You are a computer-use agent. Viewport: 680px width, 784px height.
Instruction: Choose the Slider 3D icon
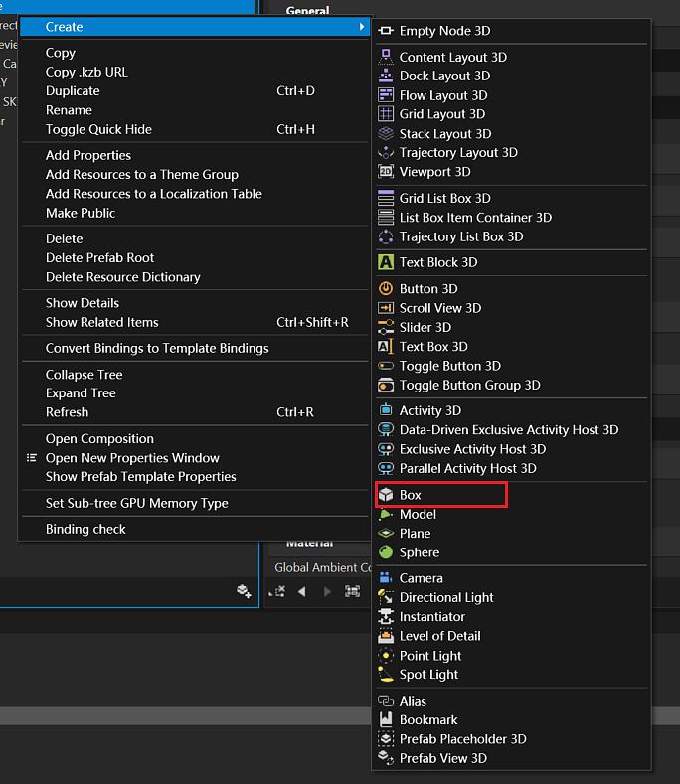(386, 327)
